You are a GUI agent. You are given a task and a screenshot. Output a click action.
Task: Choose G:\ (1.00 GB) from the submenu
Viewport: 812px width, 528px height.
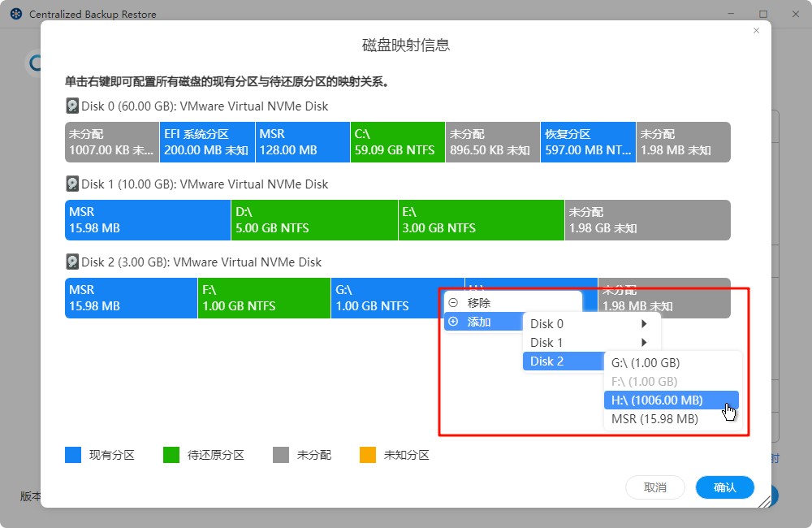pos(646,362)
